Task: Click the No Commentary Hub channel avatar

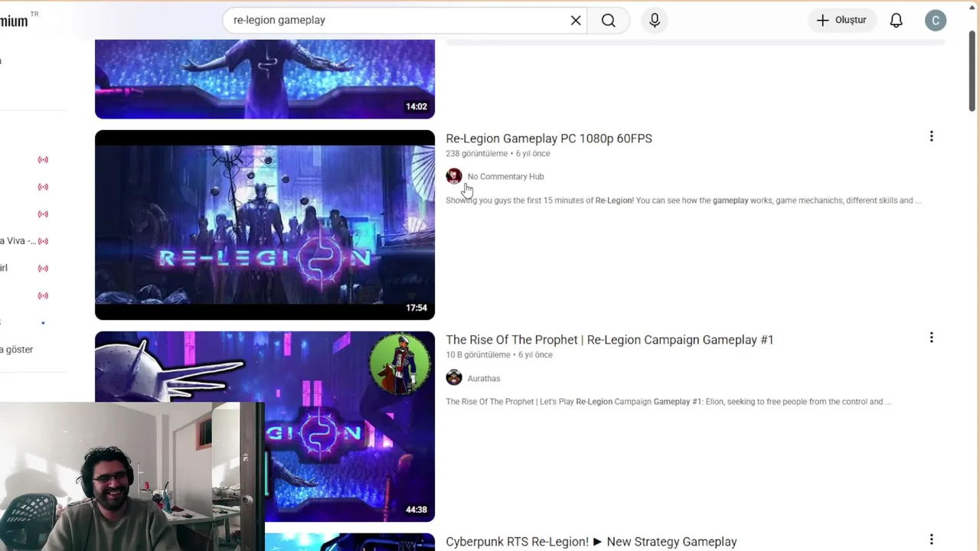Action: [454, 176]
